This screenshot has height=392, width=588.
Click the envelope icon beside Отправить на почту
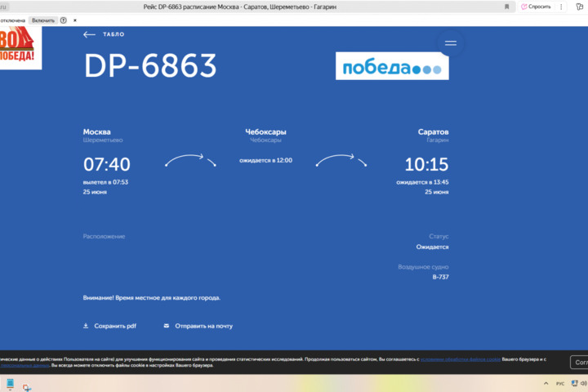point(167,326)
